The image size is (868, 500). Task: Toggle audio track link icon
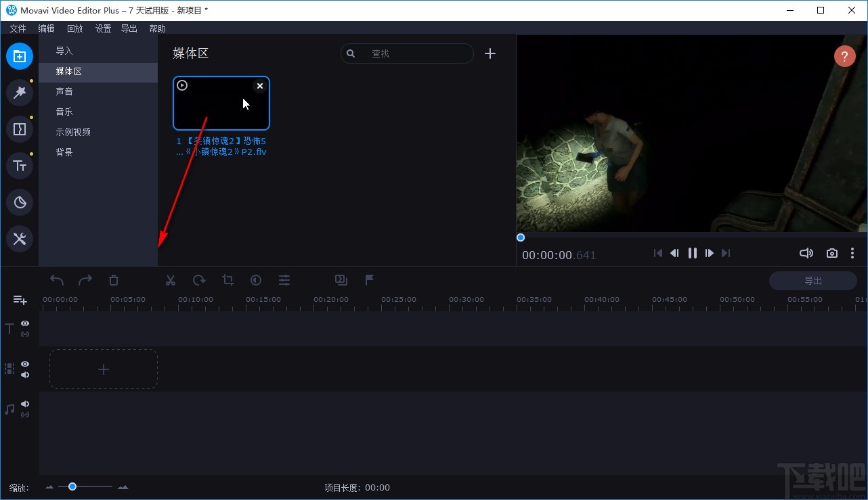pyautogui.click(x=25, y=415)
